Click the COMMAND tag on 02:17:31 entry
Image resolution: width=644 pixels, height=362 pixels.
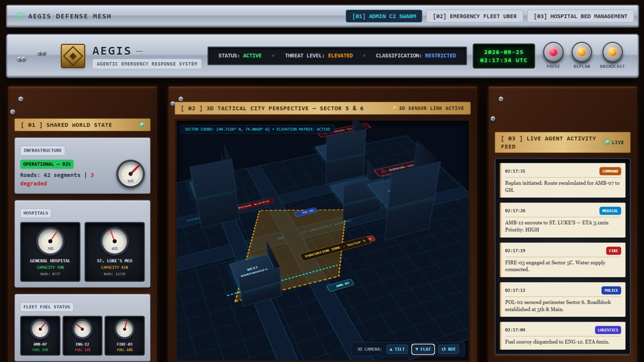610,171
